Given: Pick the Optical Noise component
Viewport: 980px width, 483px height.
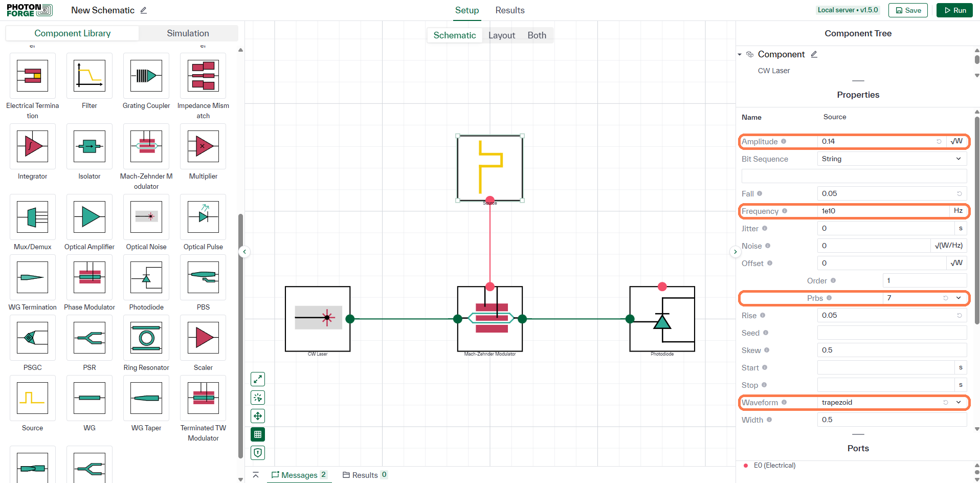Looking at the screenshot, I should click(x=146, y=217).
